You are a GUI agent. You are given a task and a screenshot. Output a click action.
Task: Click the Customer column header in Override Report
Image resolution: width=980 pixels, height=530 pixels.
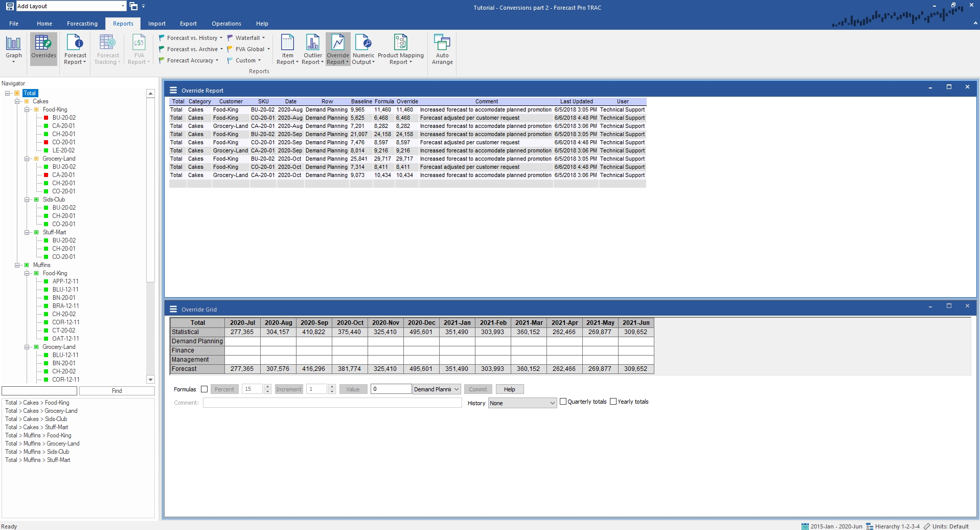pos(231,101)
